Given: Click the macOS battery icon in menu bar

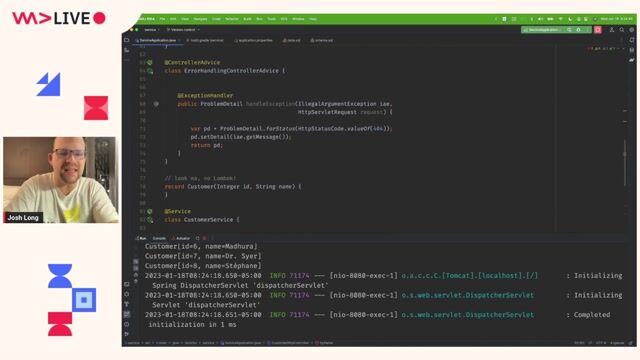Looking at the screenshot, I should click(550, 19).
